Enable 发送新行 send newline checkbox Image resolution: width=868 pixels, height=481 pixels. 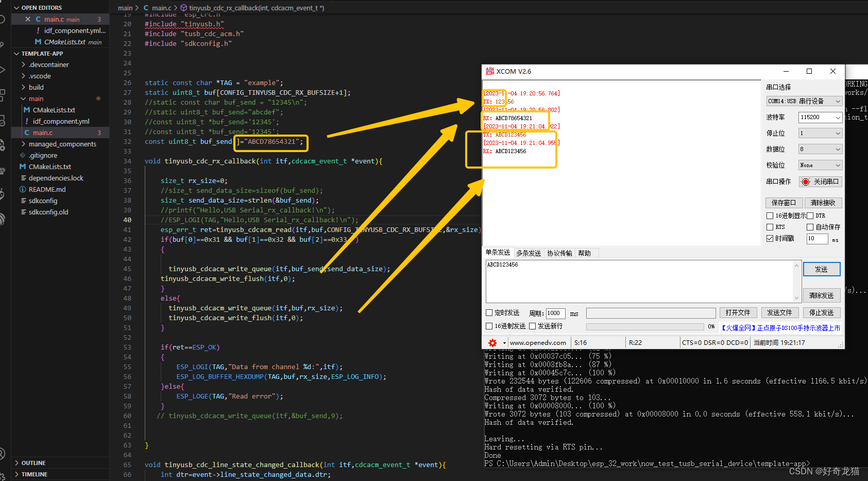pos(533,326)
